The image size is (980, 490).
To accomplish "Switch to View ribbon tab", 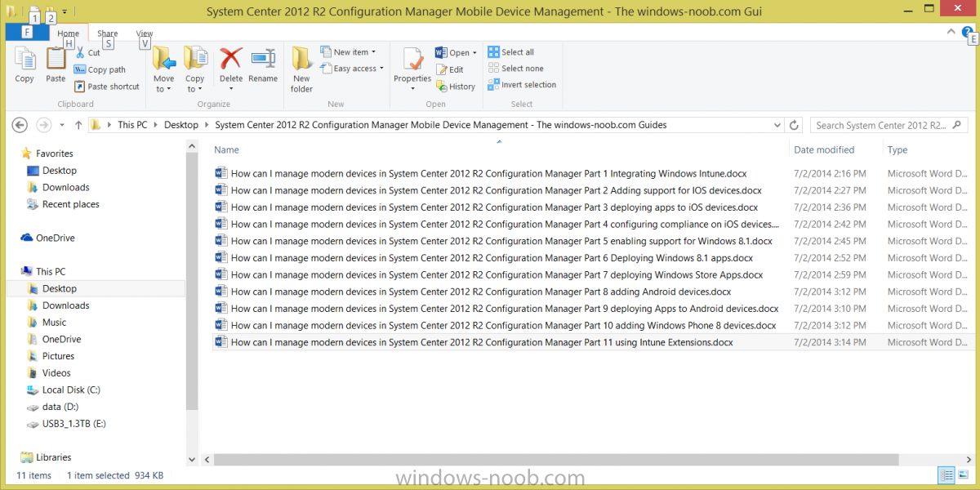I will click(x=145, y=33).
